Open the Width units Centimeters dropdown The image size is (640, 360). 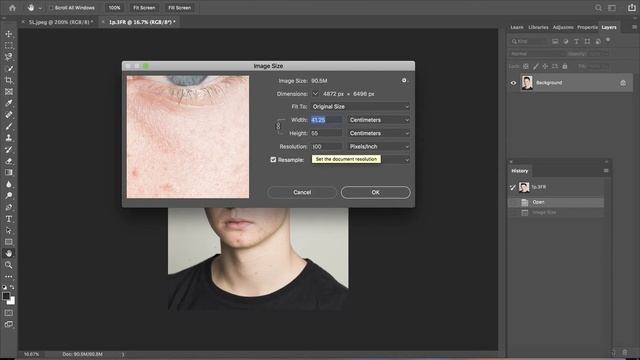pos(378,120)
